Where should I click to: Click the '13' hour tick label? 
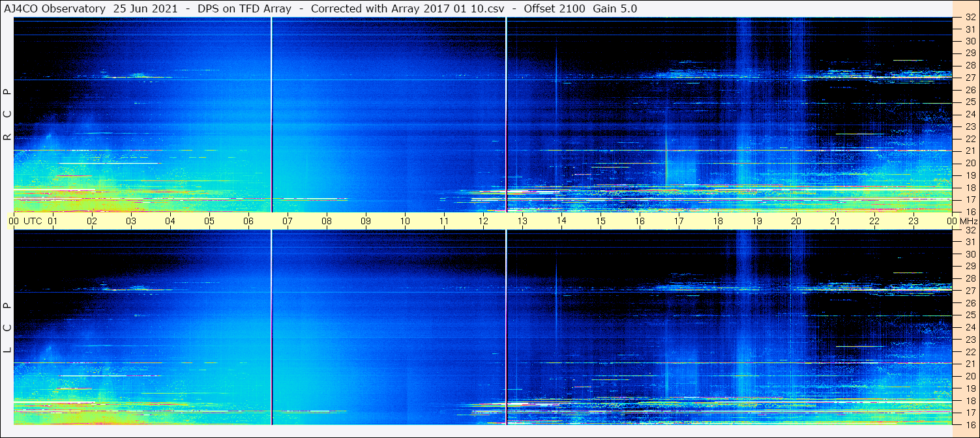click(x=522, y=221)
